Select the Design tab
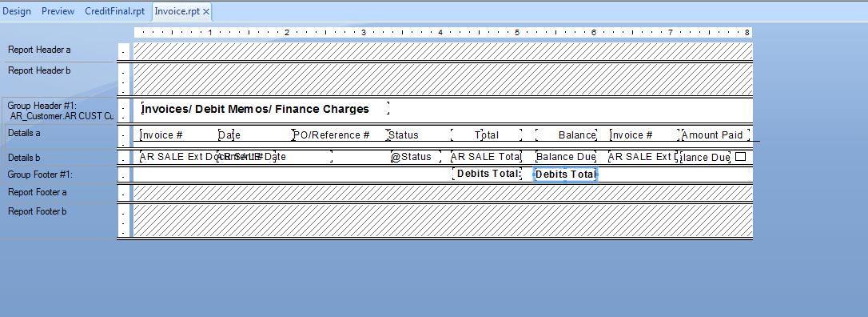This screenshot has width=868, height=317. pos(17,11)
